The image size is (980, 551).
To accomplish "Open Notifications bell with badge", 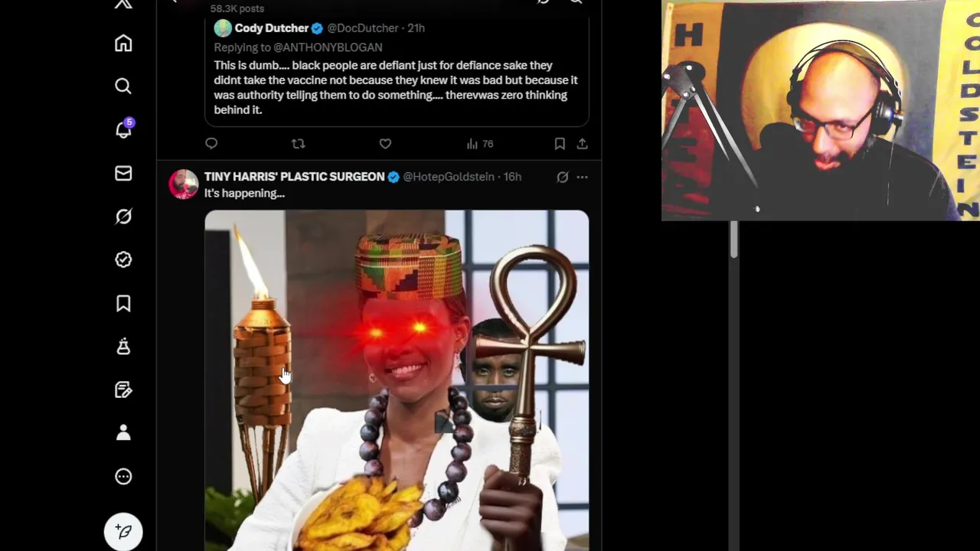I will coord(123,129).
